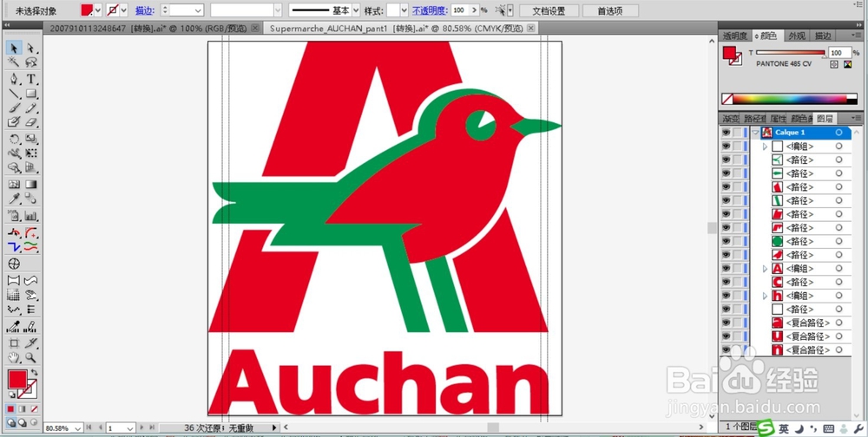Select the Rectangle tool
The image size is (868, 437).
pyautogui.click(x=31, y=94)
